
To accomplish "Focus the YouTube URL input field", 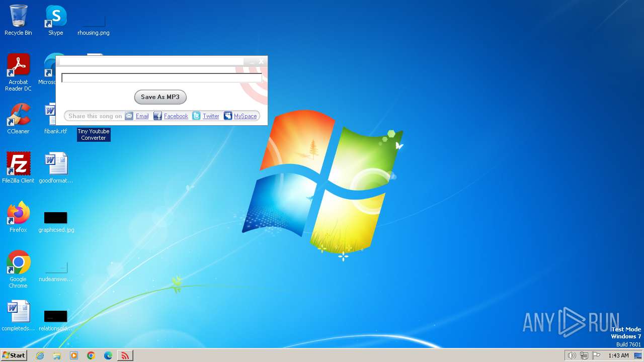I will [162, 78].
